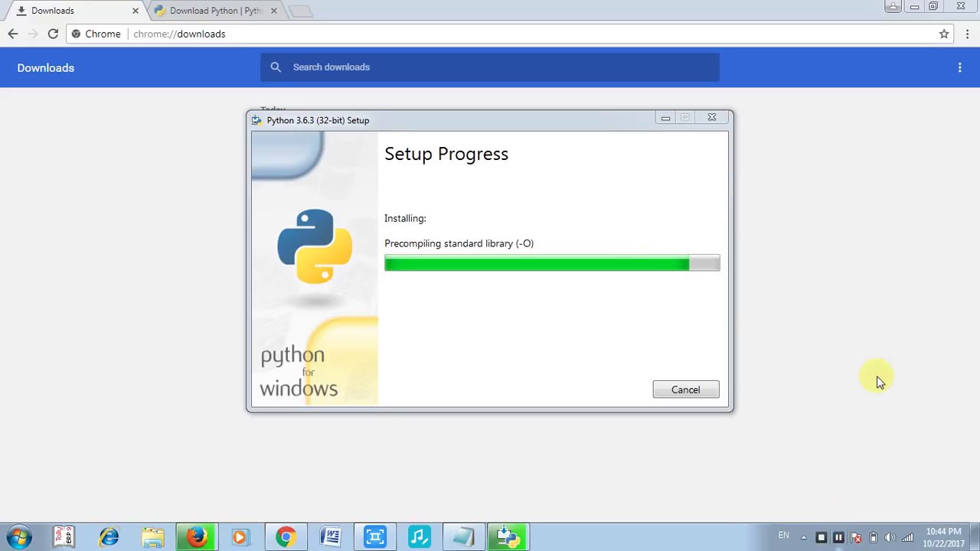
Task: Click the Downloads heading in blue bar
Action: click(46, 68)
